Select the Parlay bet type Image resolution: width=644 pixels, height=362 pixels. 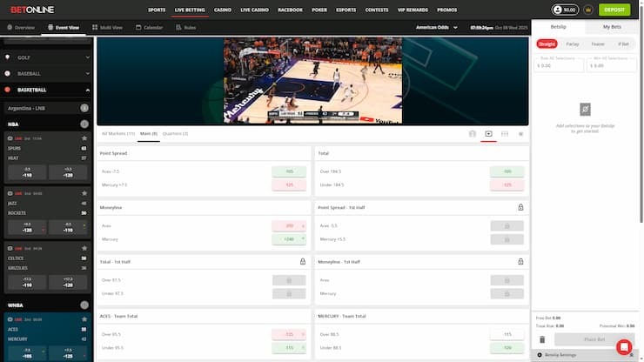pyautogui.click(x=572, y=44)
